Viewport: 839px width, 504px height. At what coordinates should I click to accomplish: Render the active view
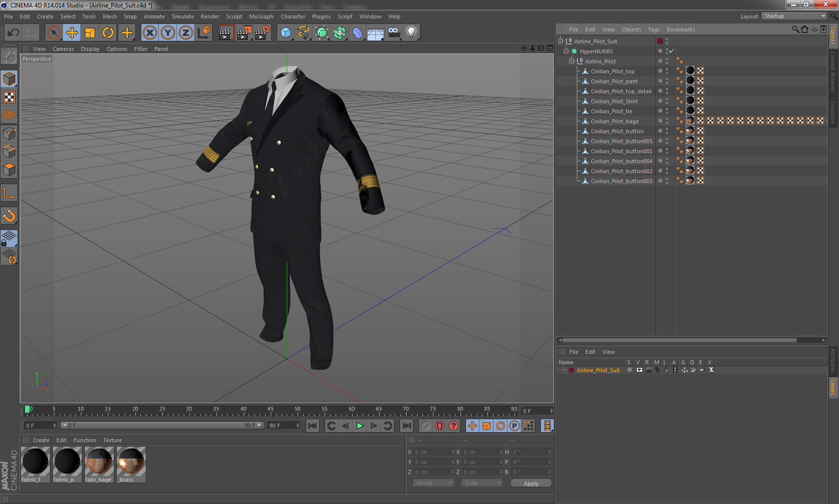226,33
